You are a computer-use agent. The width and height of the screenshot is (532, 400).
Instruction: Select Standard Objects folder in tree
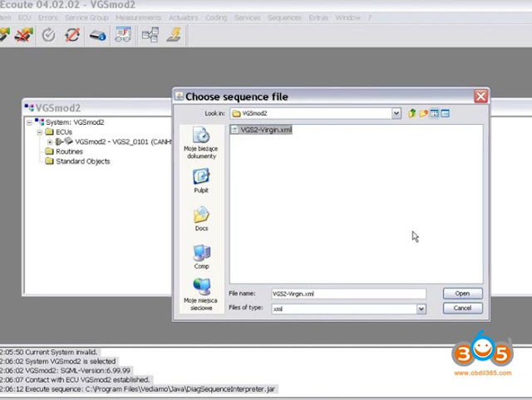click(77, 161)
